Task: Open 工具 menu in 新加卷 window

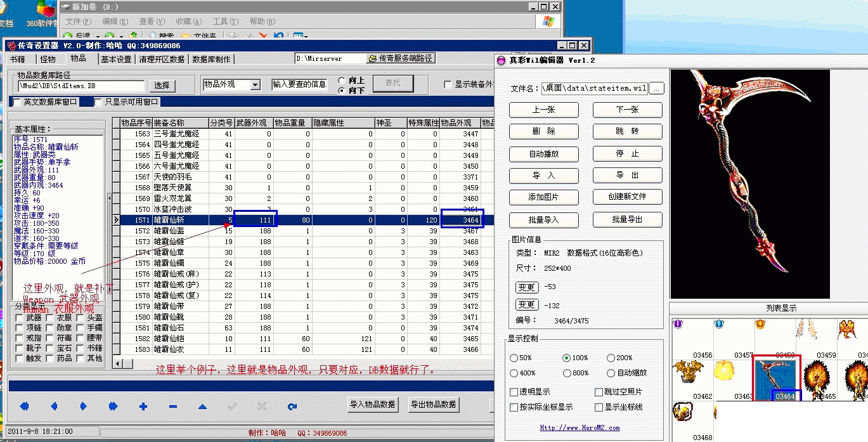Action: pos(225,22)
